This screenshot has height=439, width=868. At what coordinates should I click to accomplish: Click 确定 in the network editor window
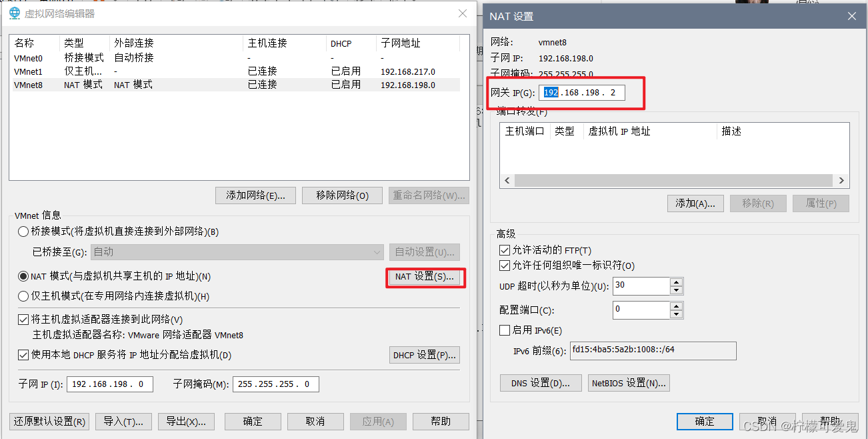253,421
